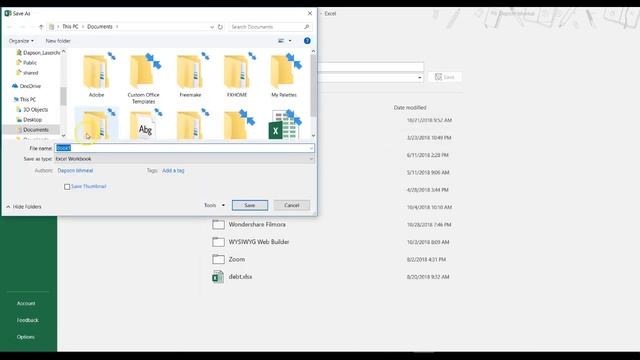Click the file name box in Excel backstage

(371, 67)
